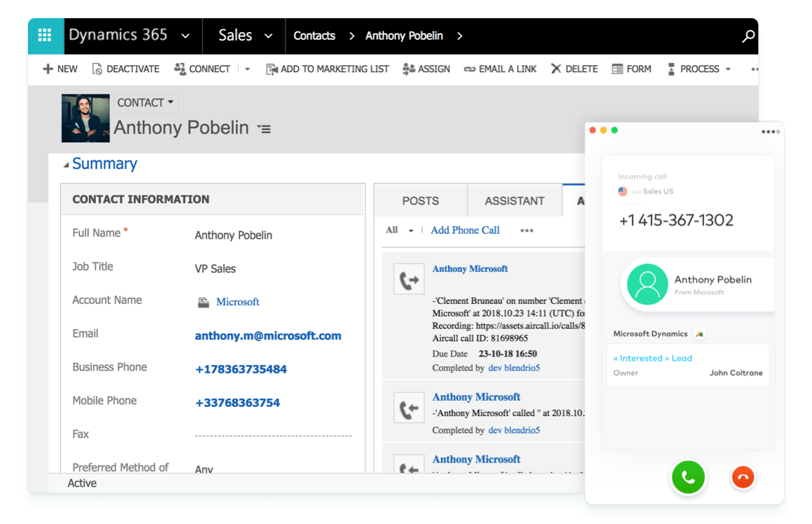Open second Anthony Microsoft activity title
The width and height of the screenshot is (812, 524).
pyautogui.click(x=476, y=397)
